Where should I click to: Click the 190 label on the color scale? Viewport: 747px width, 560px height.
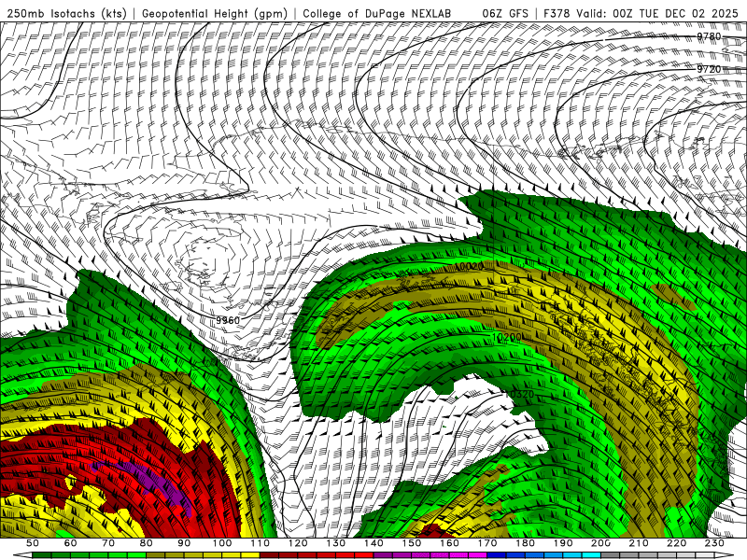point(563,543)
